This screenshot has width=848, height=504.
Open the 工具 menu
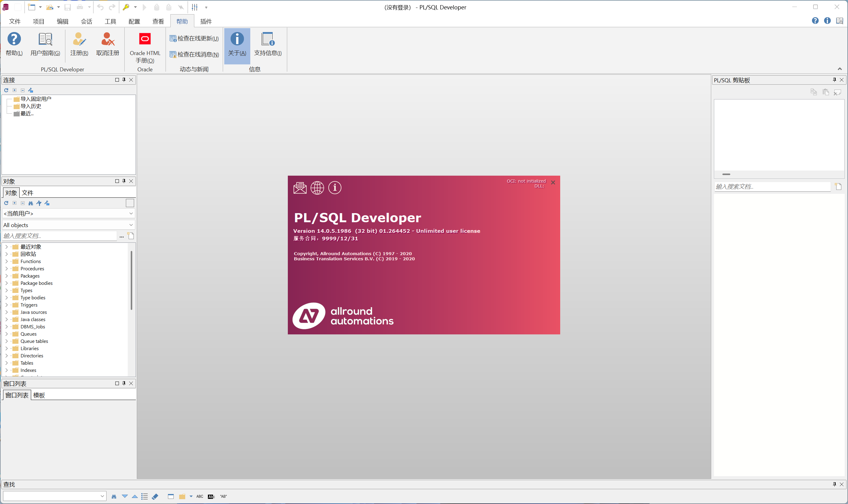(110, 21)
